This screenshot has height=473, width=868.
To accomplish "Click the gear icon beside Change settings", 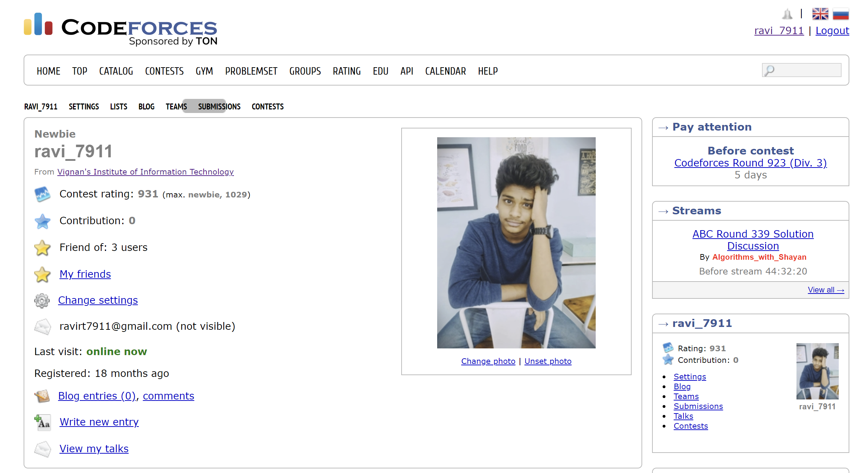I will tap(42, 301).
